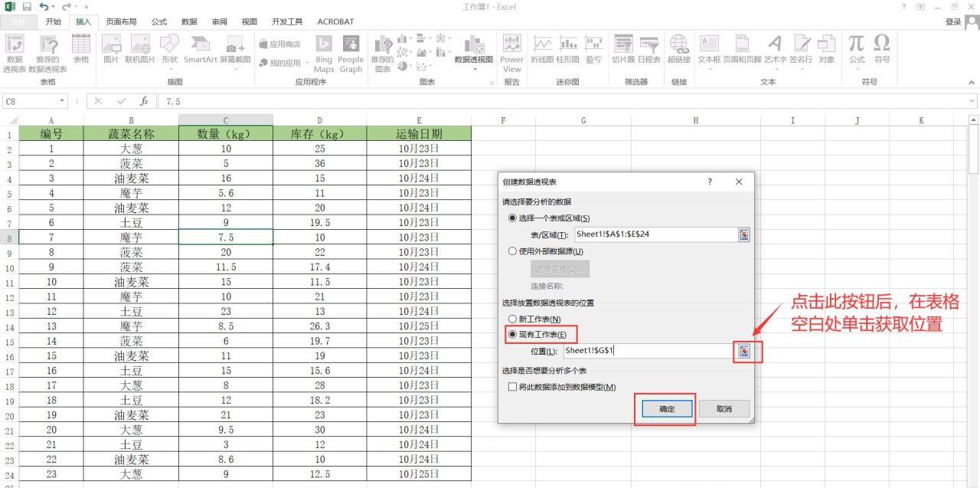Collapse the ribbon with the chevron
980x488 pixels.
point(972,82)
